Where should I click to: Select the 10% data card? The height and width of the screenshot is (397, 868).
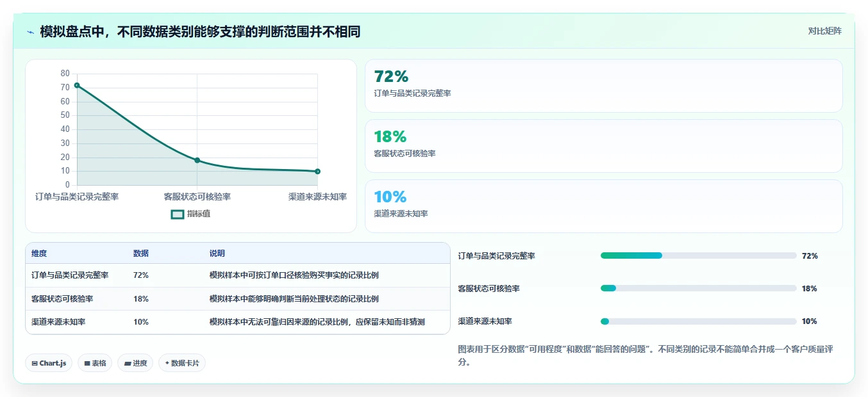click(x=603, y=206)
